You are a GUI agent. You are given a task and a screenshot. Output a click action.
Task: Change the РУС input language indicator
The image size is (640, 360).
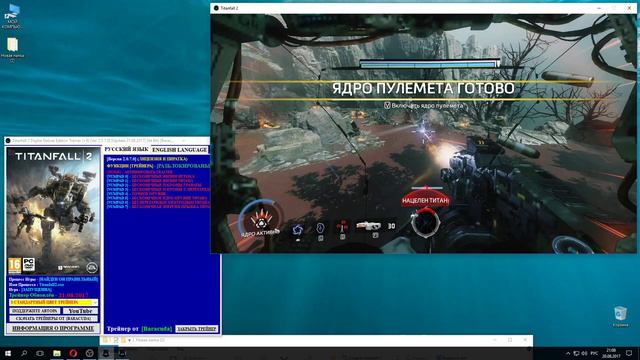(595, 353)
